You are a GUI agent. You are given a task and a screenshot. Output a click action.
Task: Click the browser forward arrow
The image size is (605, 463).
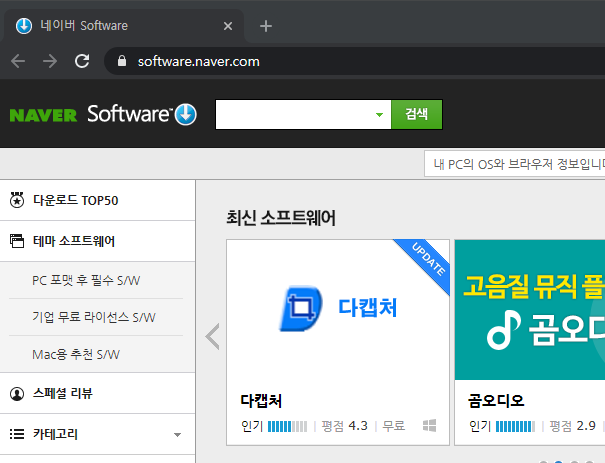pos(50,61)
